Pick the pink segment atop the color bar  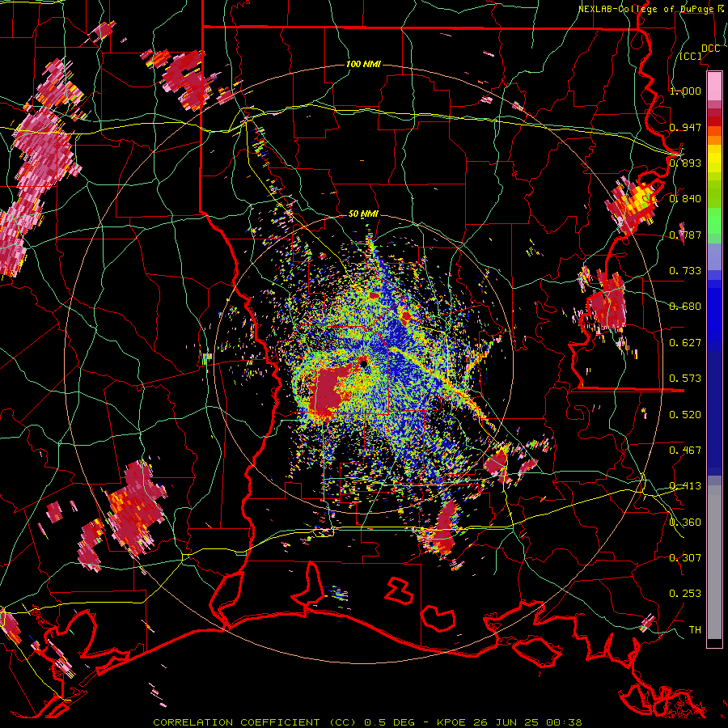click(714, 87)
